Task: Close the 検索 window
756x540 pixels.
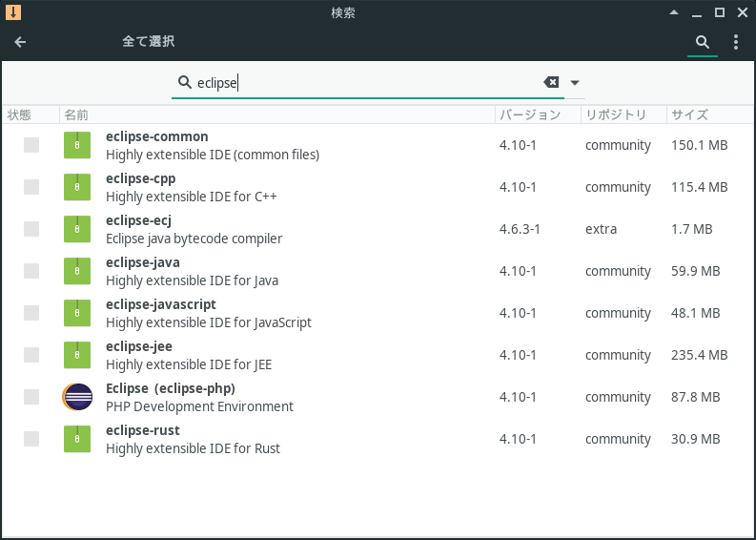Action: coord(743,12)
